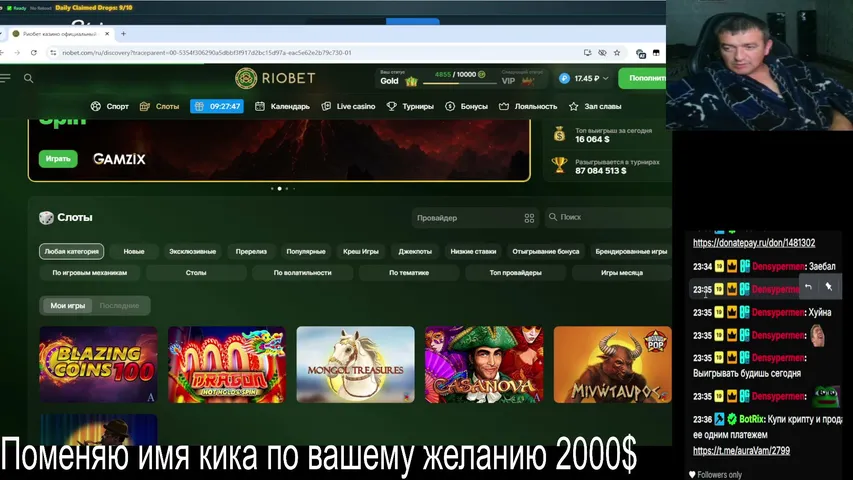Viewport: 853px width, 480px height.
Task: Expand Игры месяца filter
Action: 622,273
